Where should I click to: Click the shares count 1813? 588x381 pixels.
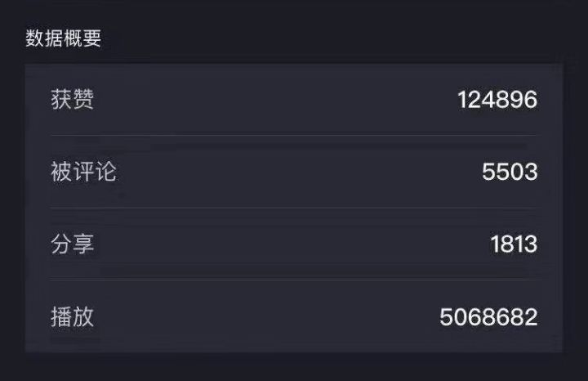(514, 244)
